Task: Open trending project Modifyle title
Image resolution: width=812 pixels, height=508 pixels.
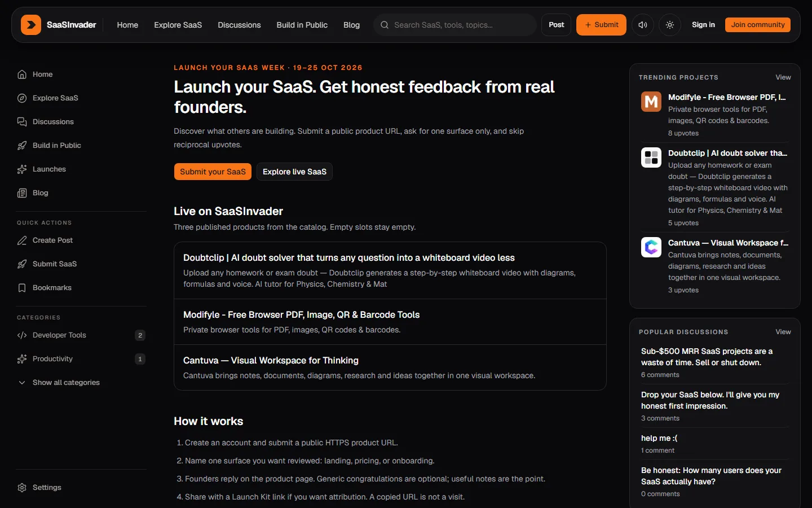Action: click(727, 97)
